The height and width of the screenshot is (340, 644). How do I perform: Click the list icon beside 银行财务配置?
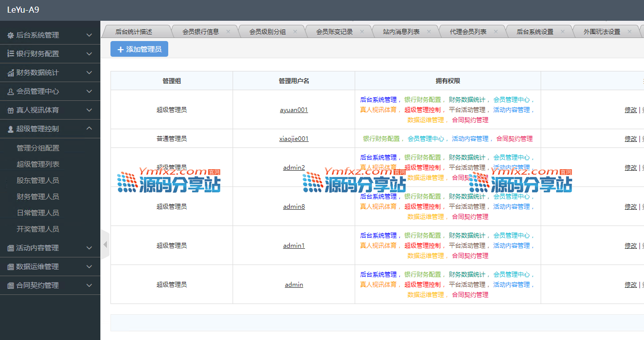(x=11, y=54)
